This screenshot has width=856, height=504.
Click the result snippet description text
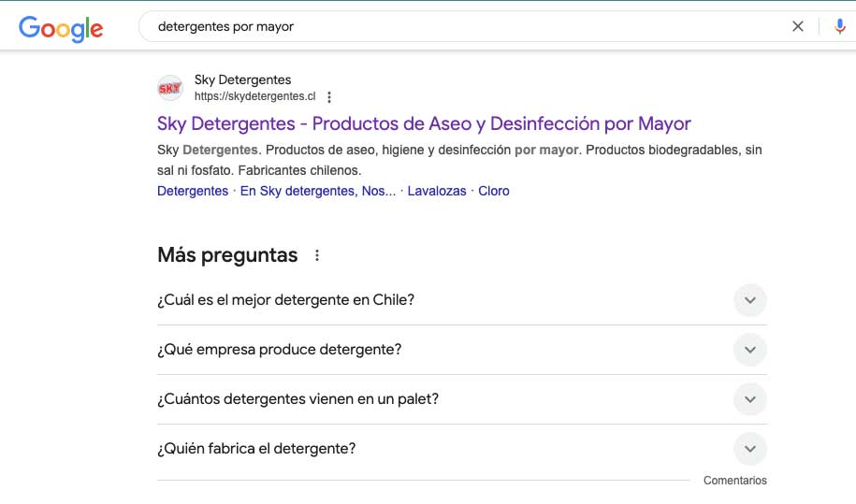(x=459, y=160)
